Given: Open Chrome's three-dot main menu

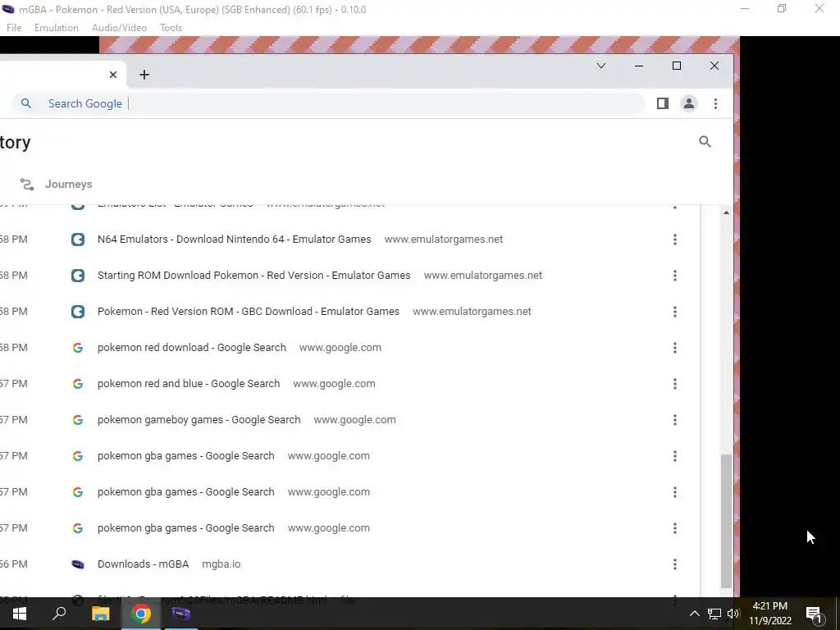Looking at the screenshot, I should tap(715, 103).
